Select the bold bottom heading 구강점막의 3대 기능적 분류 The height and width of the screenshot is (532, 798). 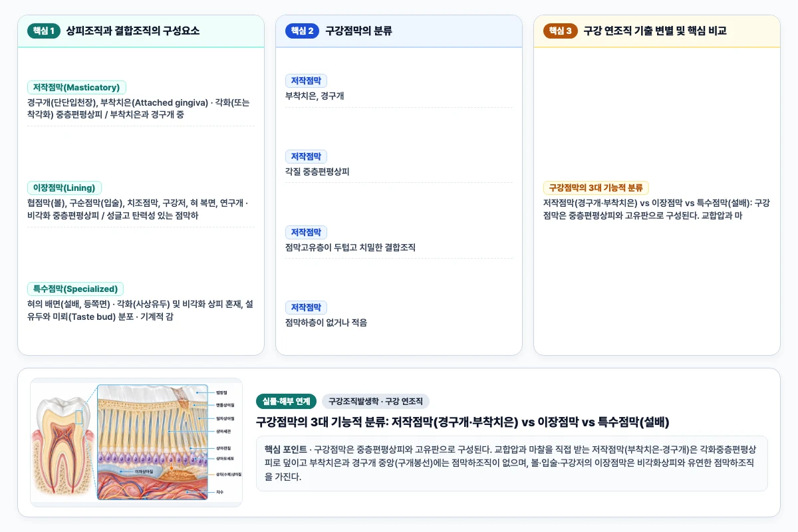pyautogui.click(x=462, y=422)
